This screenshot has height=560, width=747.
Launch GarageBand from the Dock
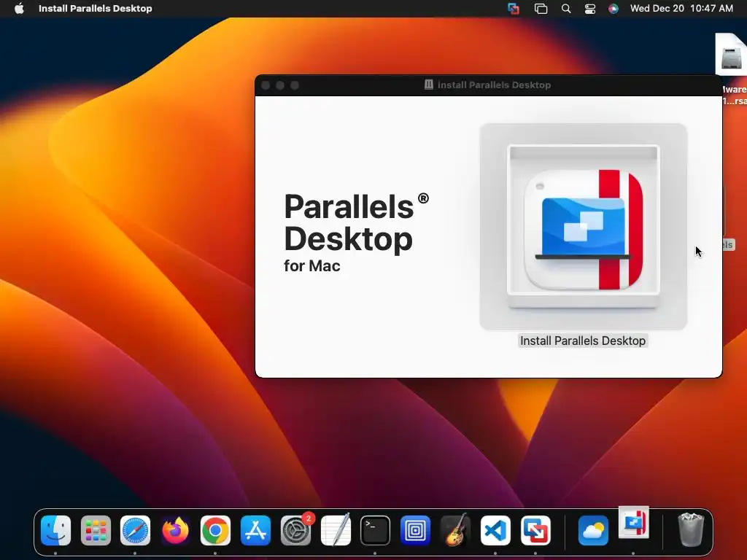click(x=455, y=530)
